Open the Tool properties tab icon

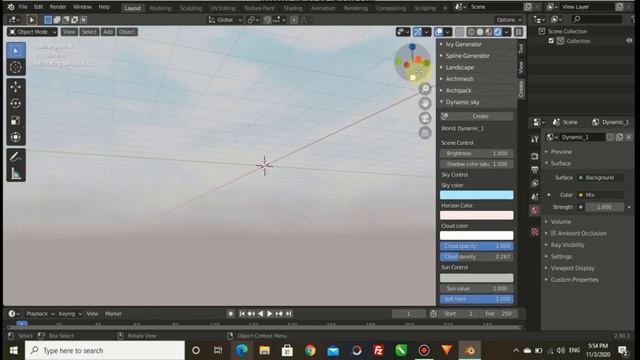(535, 139)
